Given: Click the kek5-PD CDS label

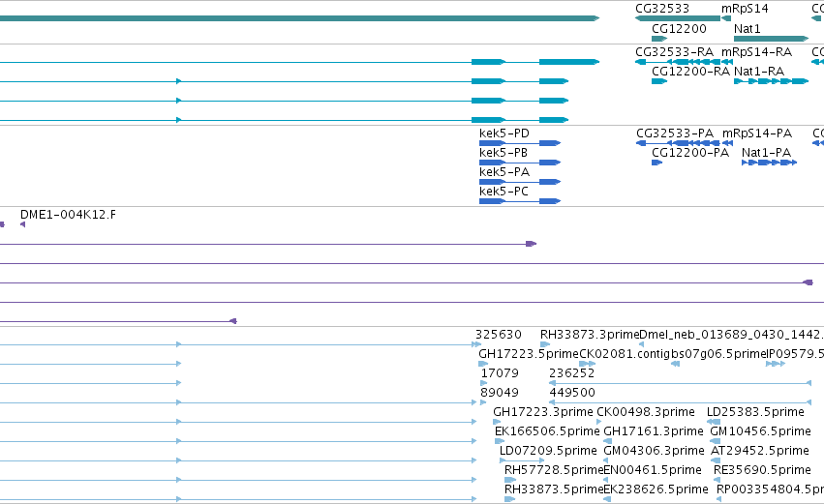Looking at the screenshot, I should click(x=504, y=133).
